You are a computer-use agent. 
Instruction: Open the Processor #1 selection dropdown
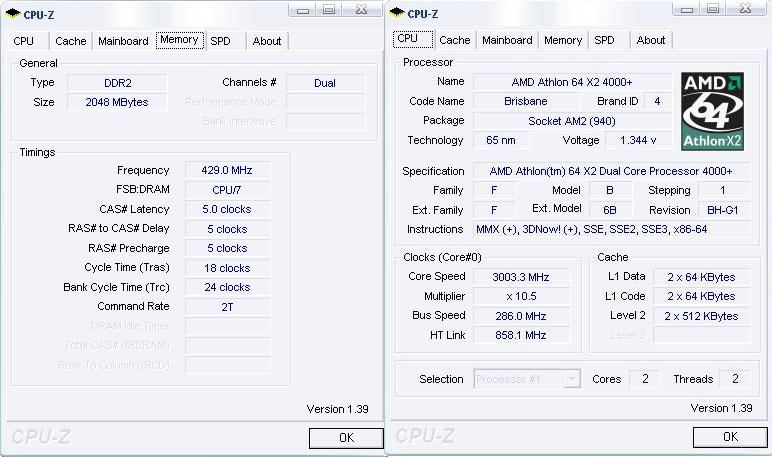point(527,379)
